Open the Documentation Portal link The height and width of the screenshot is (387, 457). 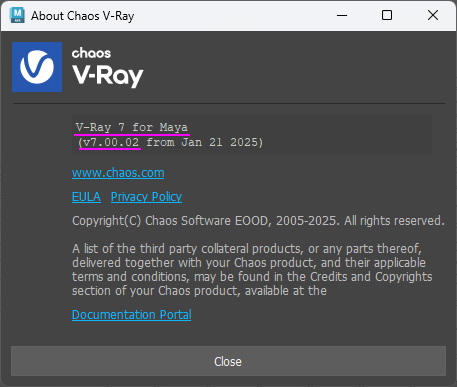click(x=132, y=315)
